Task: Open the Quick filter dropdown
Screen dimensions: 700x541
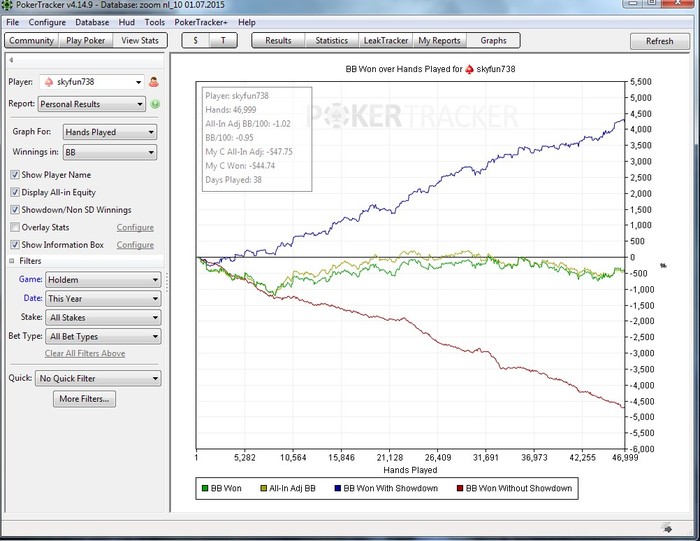Action: 98,379
